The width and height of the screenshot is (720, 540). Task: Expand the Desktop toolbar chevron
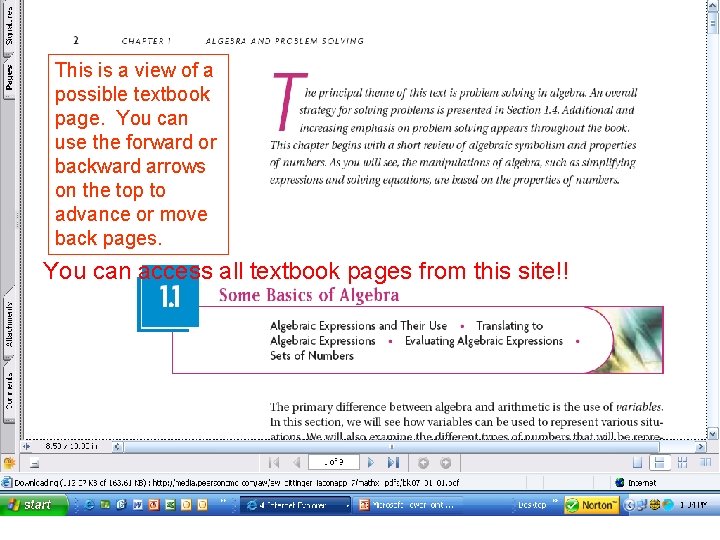(x=555, y=501)
